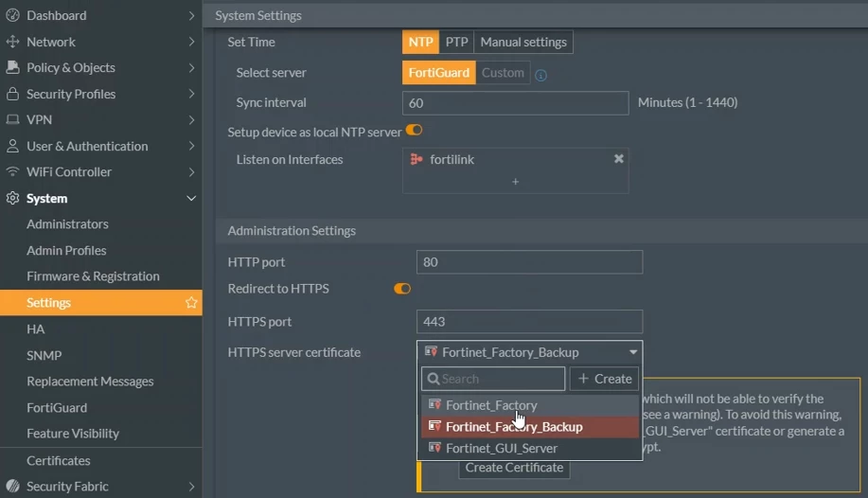Open the FortiGuard system page
Viewport: 868px width, 498px height.
pos(57,407)
